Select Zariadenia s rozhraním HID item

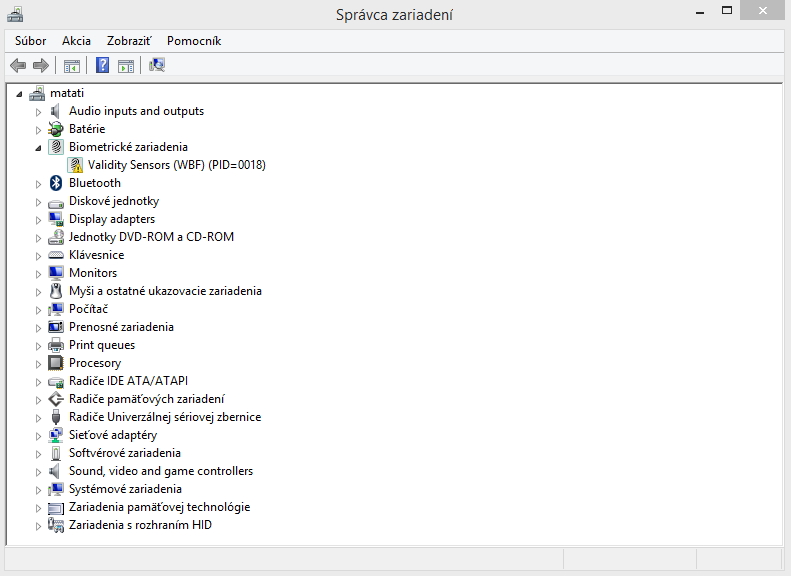(140, 525)
